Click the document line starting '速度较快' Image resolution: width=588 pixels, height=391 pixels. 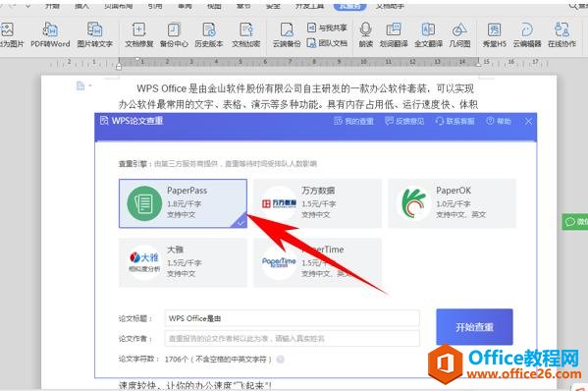[x=195, y=385]
